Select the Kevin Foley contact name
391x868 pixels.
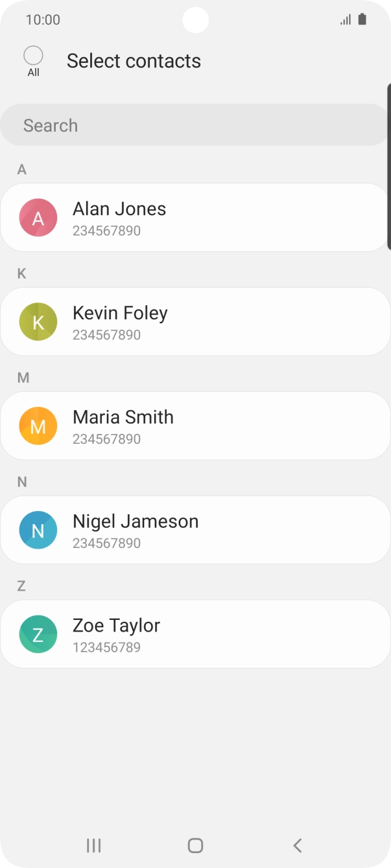tap(120, 313)
